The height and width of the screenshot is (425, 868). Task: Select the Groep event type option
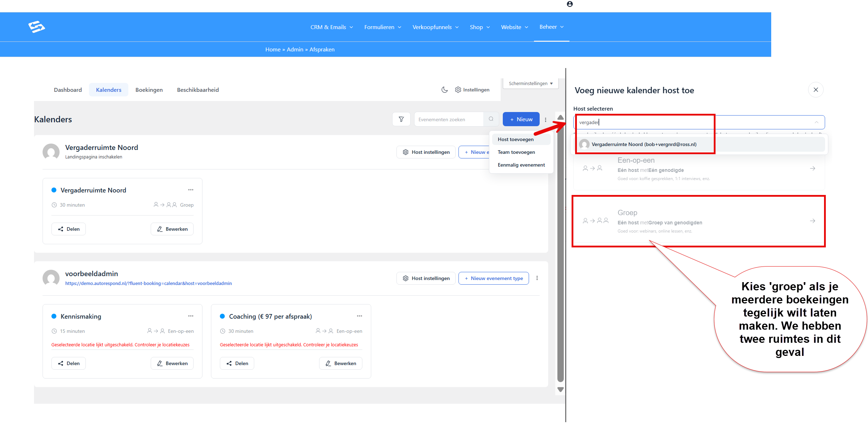point(699,221)
